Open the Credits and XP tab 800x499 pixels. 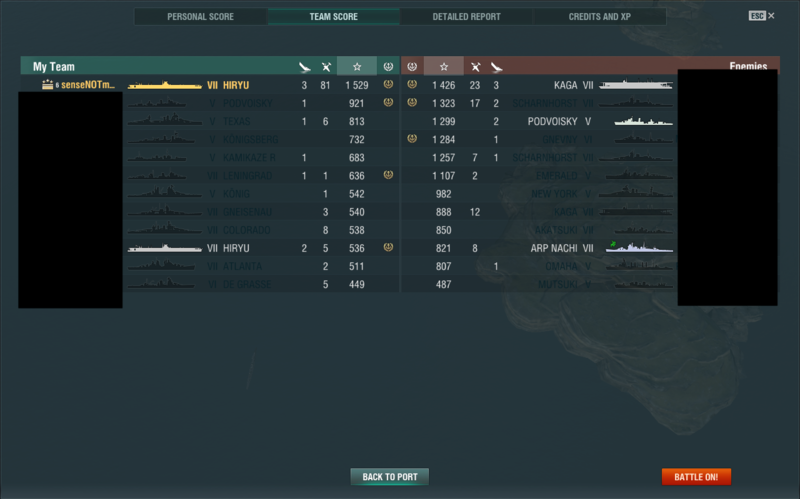(x=599, y=16)
